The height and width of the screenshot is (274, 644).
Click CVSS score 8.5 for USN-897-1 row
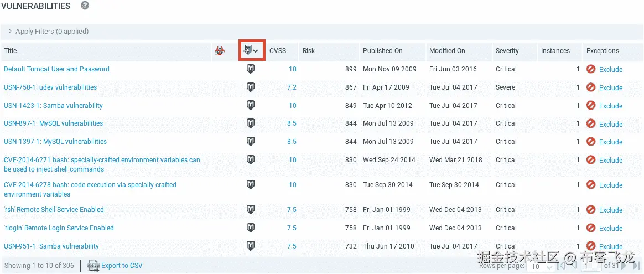click(292, 123)
